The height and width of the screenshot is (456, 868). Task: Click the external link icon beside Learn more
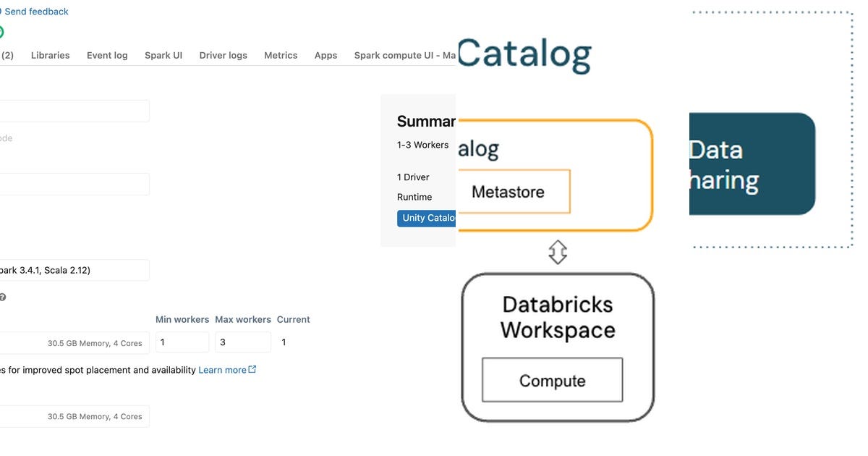tap(252, 369)
